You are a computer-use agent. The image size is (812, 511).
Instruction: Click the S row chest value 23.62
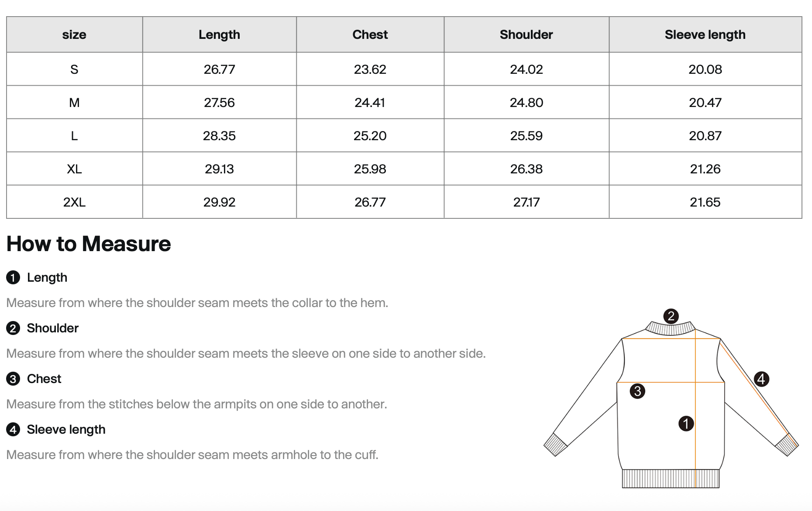pyautogui.click(x=370, y=69)
